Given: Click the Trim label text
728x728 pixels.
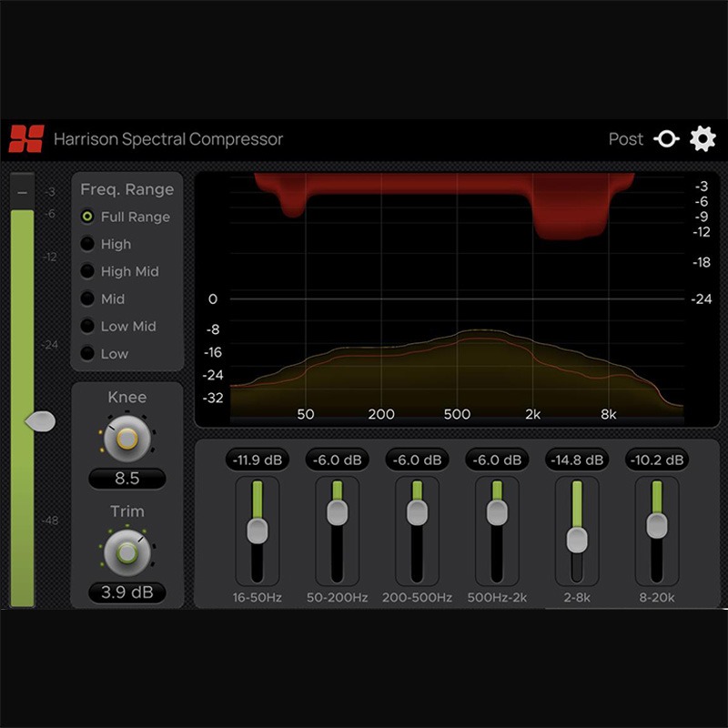Looking at the screenshot, I should tap(126, 511).
